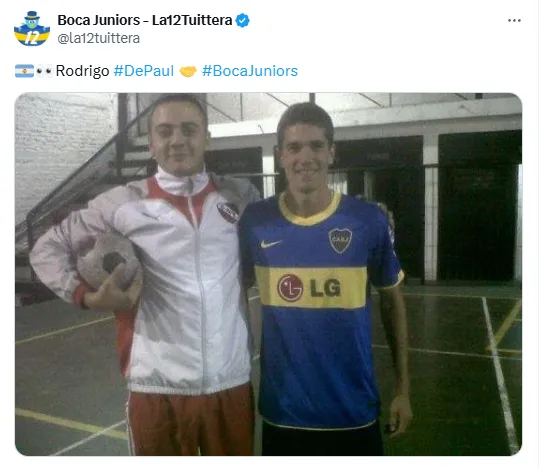Click the LG sponsor logo on jersey
The image size is (539, 468).
[x=309, y=287]
